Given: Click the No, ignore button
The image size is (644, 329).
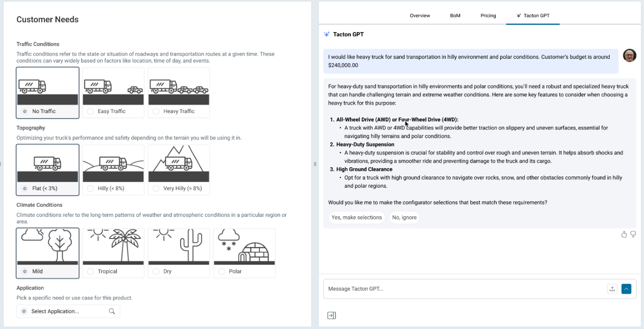Looking at the screenshot, I should [x=404, y=217].
